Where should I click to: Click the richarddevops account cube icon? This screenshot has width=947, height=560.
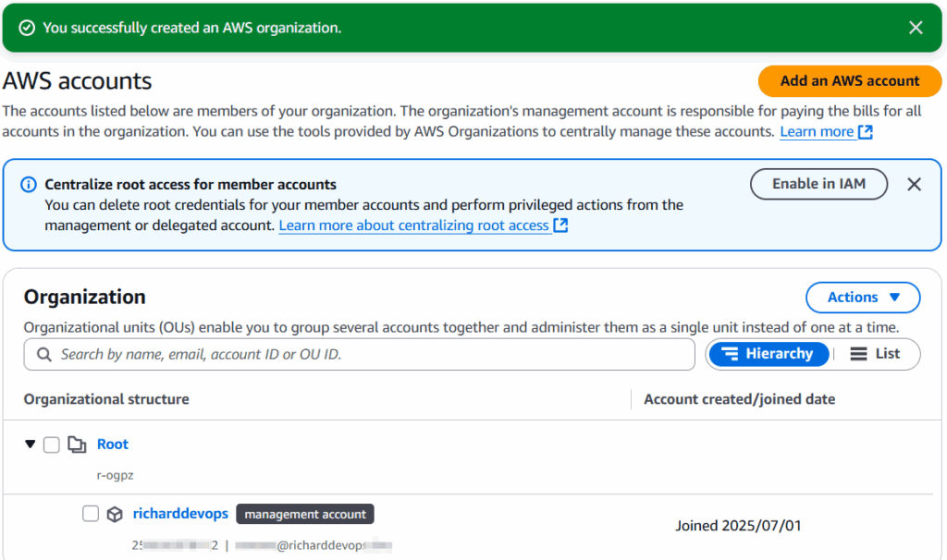115,514
